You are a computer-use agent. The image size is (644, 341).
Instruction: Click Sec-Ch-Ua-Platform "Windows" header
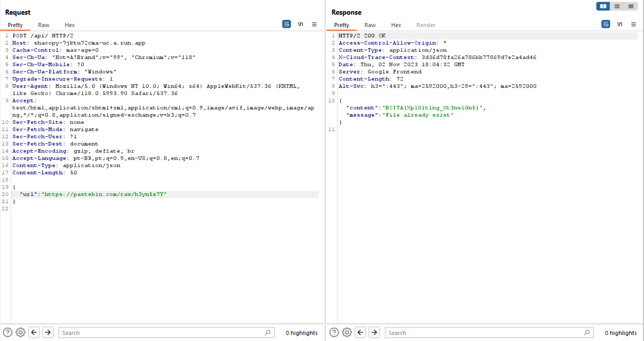click(x=64, y=72)
